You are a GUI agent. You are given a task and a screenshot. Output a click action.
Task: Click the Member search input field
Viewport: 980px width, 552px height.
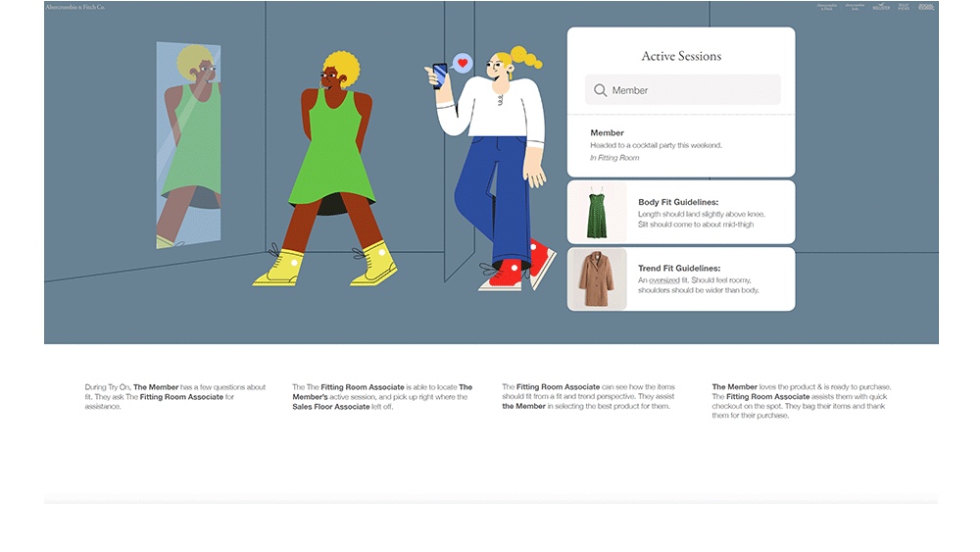[691, 90]
